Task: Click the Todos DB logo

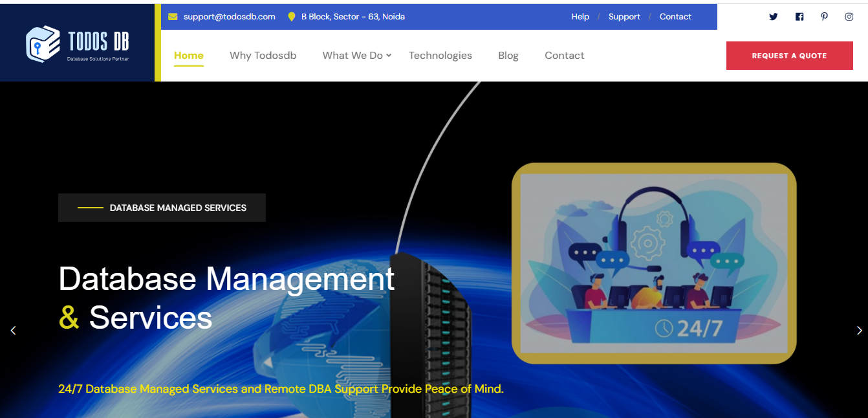Action: [78, 43]
